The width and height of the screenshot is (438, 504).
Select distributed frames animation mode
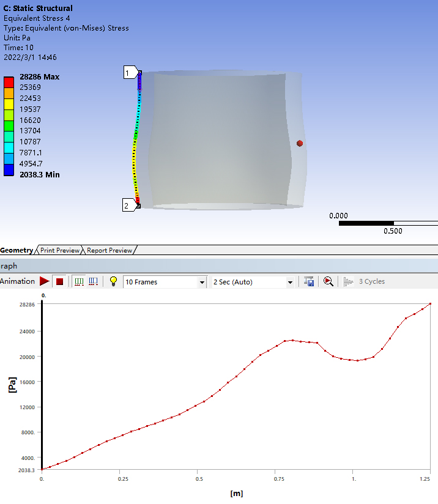coord(79,281)
